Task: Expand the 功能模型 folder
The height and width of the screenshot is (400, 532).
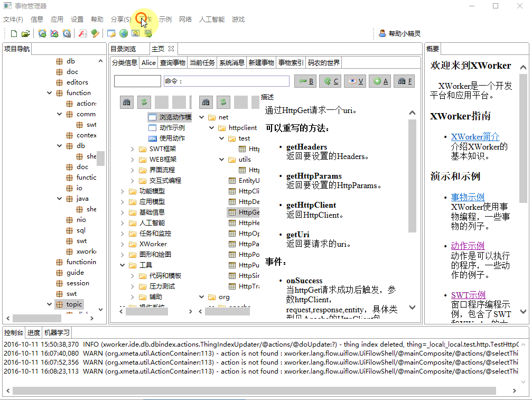Action: click(x=123, y=191)
